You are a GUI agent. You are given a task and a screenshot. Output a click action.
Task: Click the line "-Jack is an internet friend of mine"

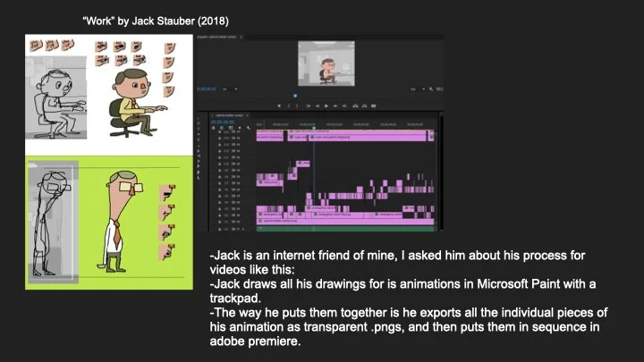pyautogui.click(x=303, y=256)
